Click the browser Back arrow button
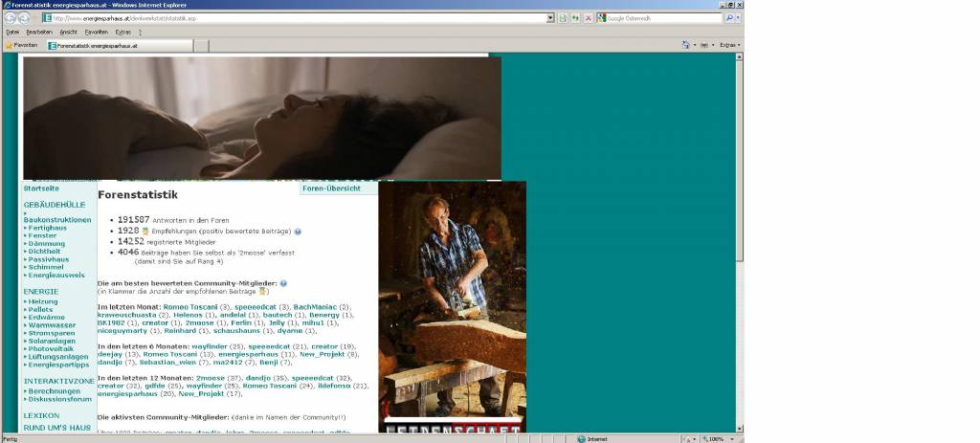This screenshot has width=980, height=443. pyautogui.click(x=10, y=18)
